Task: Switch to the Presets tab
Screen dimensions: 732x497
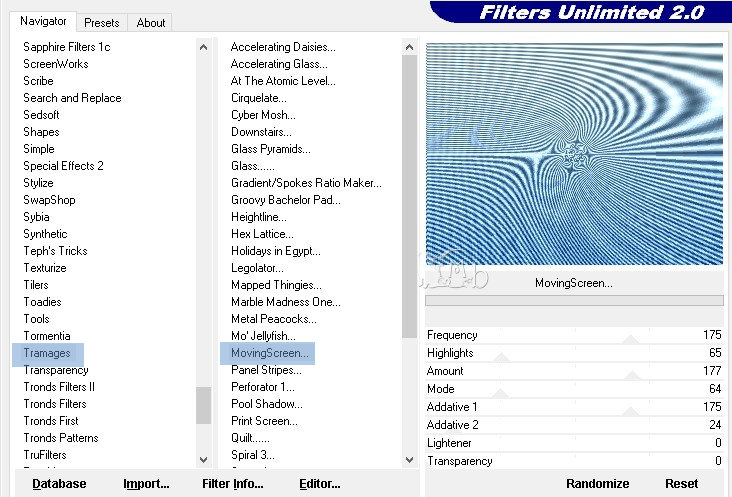Action: coord(101,22)
